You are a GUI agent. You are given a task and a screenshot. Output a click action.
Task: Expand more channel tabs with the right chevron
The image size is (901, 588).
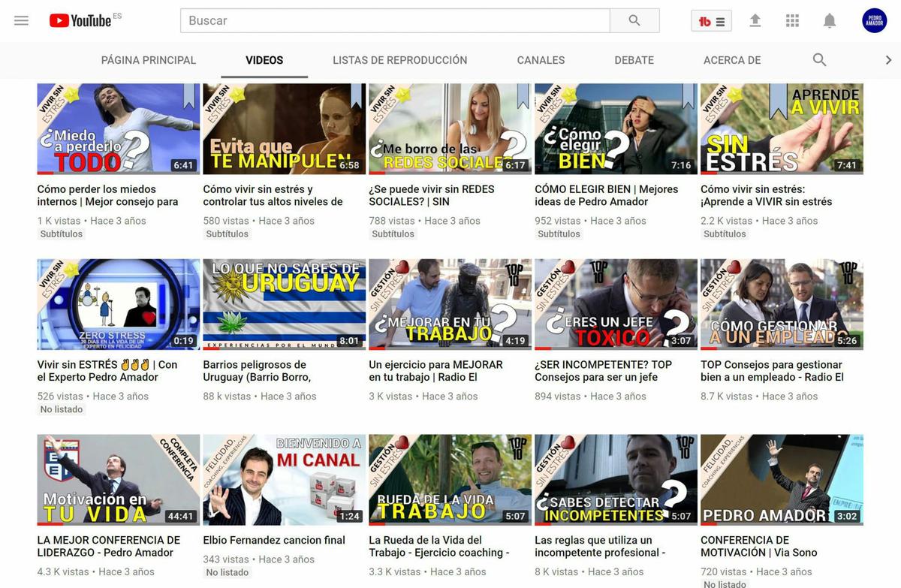click(889, 59)
